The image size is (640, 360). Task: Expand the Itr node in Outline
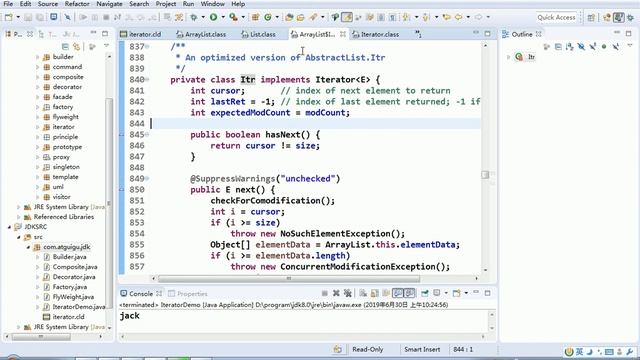coord(509,57)
